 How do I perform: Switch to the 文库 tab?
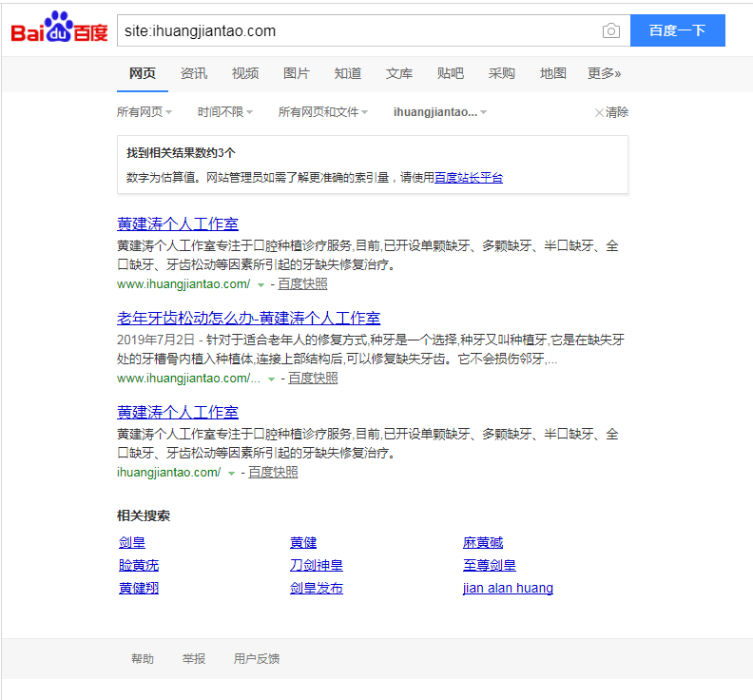399,73
